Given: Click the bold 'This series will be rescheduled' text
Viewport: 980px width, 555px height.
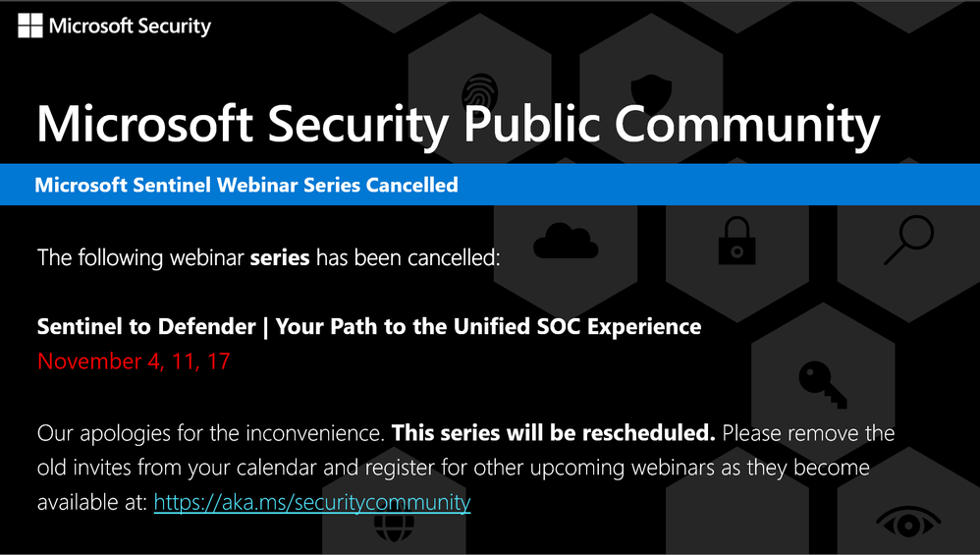Looking at the screenshot, I should pyautogui.click(x=553, y=432).
